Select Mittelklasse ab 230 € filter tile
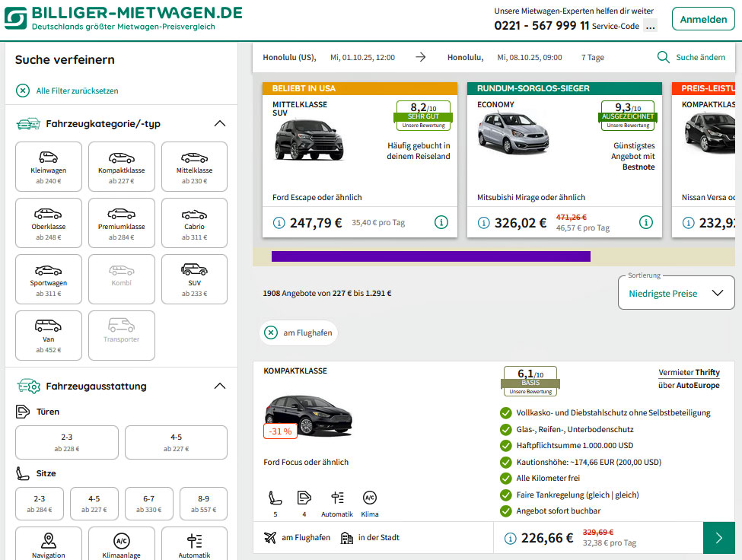Image resolution: width=742 pixels, height=560 pixels. [x=195, y=167]
